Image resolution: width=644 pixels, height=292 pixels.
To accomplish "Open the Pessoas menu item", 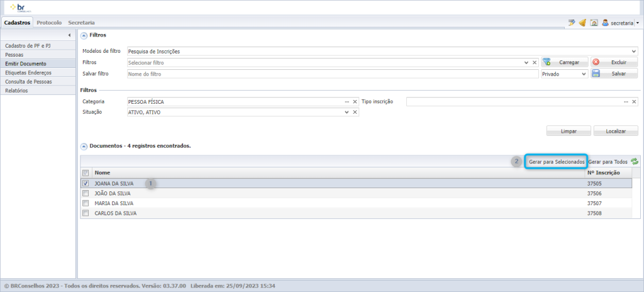I will tap(38, 55).
